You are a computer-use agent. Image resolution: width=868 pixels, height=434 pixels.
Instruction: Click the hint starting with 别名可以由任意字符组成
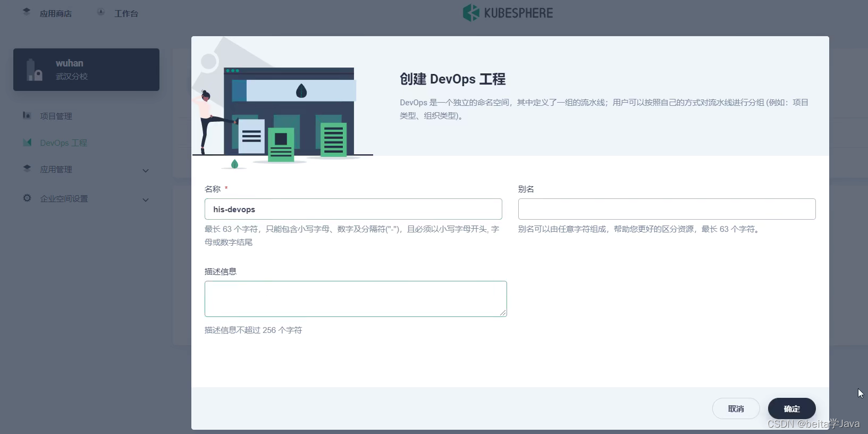click(639, 229)
